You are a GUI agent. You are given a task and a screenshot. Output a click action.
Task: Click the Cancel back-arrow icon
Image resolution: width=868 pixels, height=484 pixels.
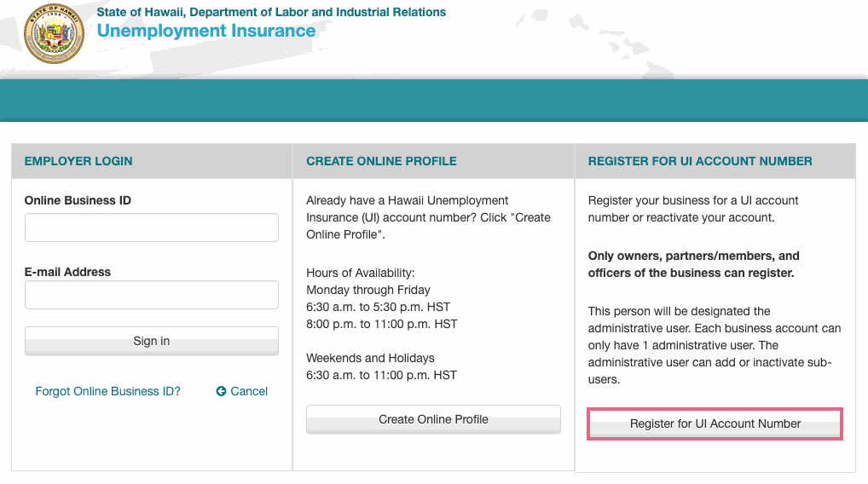pos(221,391)
